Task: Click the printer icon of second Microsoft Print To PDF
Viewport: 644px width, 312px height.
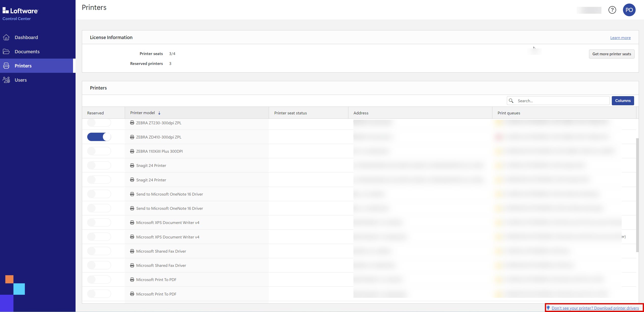Action: [132, 294]
